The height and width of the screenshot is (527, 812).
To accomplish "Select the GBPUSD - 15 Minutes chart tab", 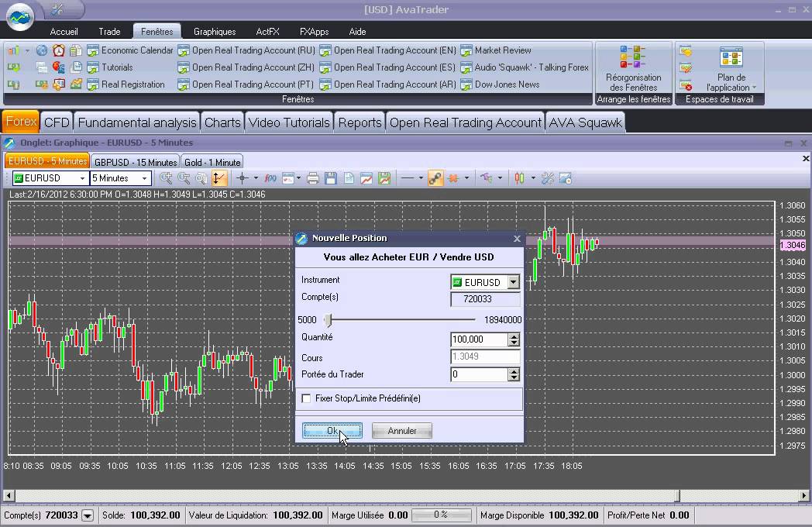I will (x=135, y=162).
